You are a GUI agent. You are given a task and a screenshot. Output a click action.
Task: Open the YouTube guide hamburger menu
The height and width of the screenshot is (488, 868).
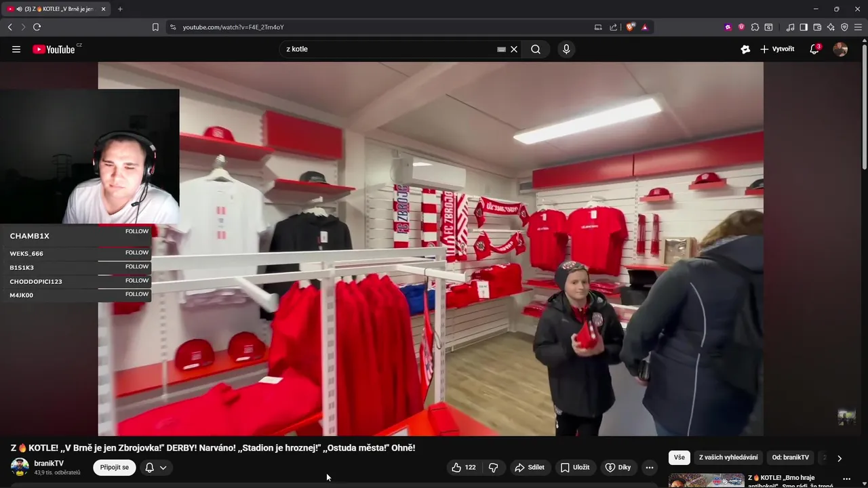(x=16, y=49)
